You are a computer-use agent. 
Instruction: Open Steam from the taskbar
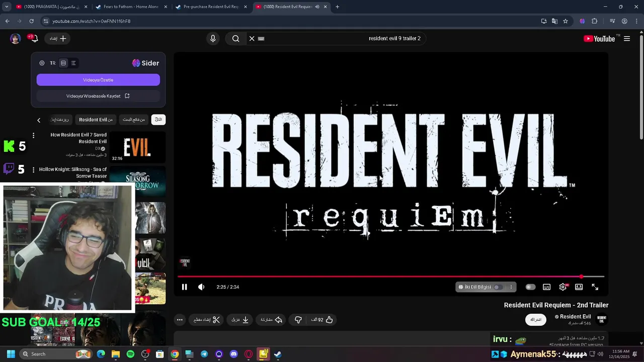point(278,354)
